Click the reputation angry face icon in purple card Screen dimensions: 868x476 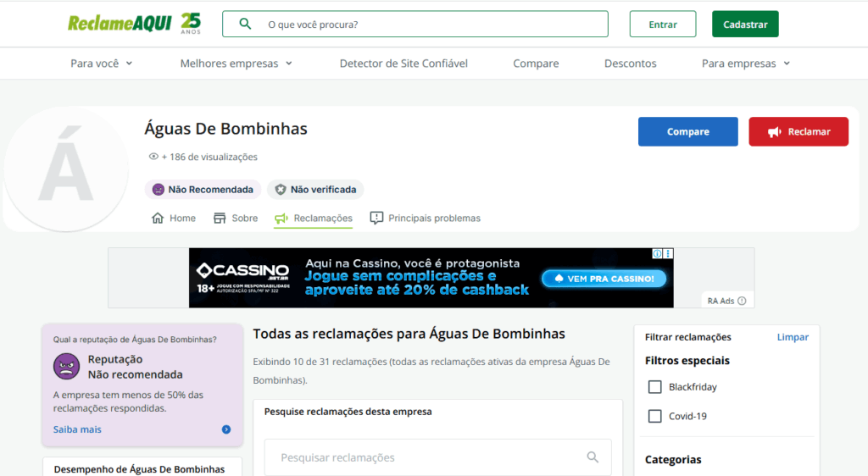point(66,367)
